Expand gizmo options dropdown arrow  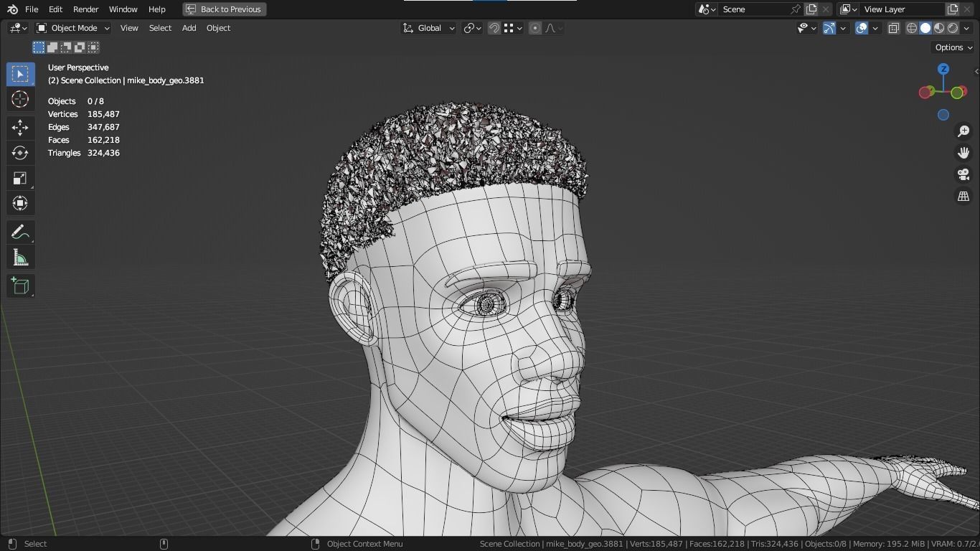click(x=843, y=28)
